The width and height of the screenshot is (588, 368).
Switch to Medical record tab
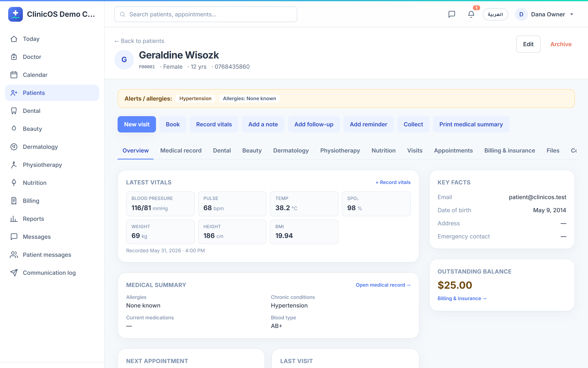pyautogui.click(x=181, y=151)
